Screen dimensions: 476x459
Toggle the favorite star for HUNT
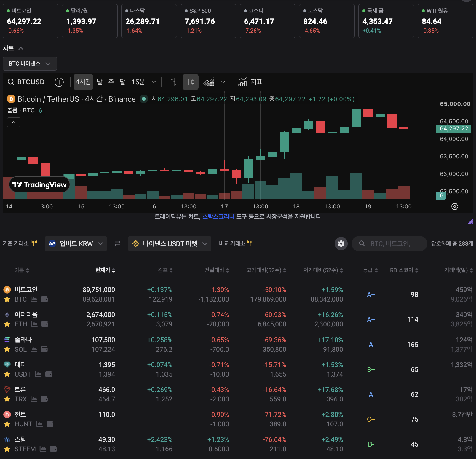coord(7,424)
